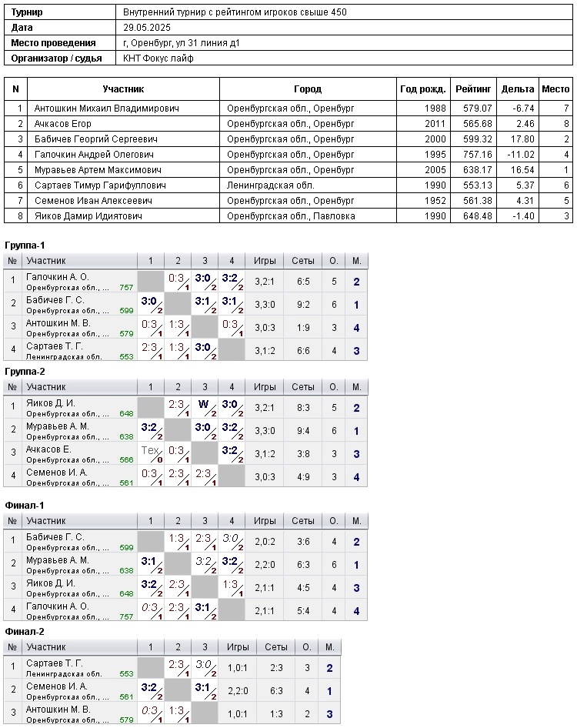Click the Тех result in Ачкасов's row
Viewport: 577px width, 728px height.
click(149, 449)
